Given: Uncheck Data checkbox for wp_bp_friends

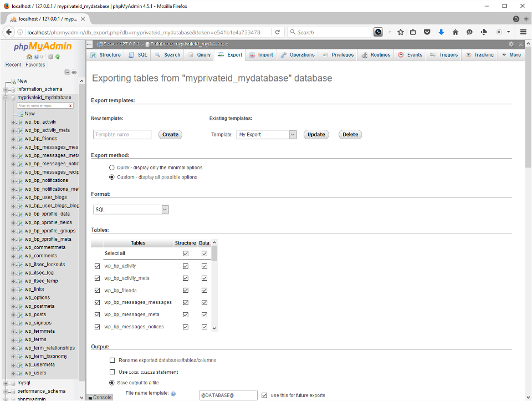Looking at the screenshot, I should click(x=204, y=291).
